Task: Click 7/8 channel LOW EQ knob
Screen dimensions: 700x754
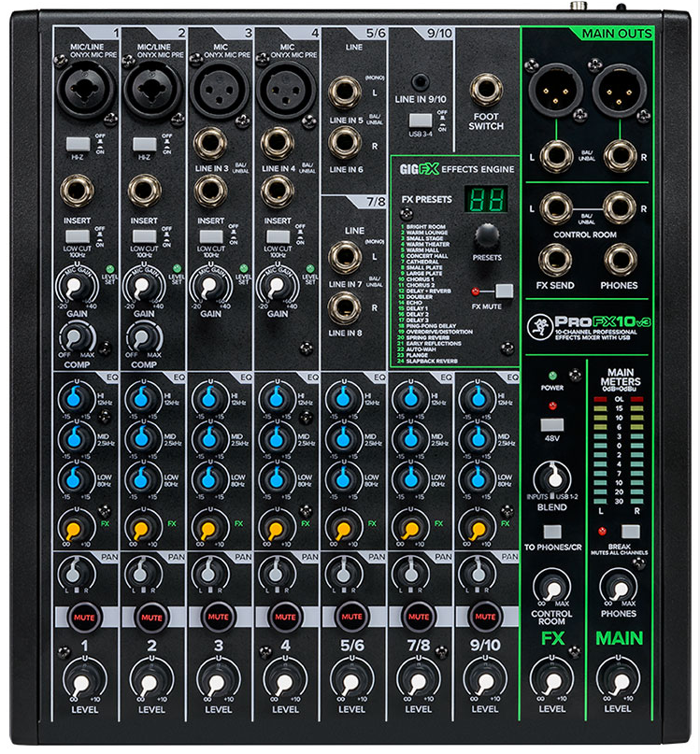Action: pyautogui.click(x=409, y=479)
